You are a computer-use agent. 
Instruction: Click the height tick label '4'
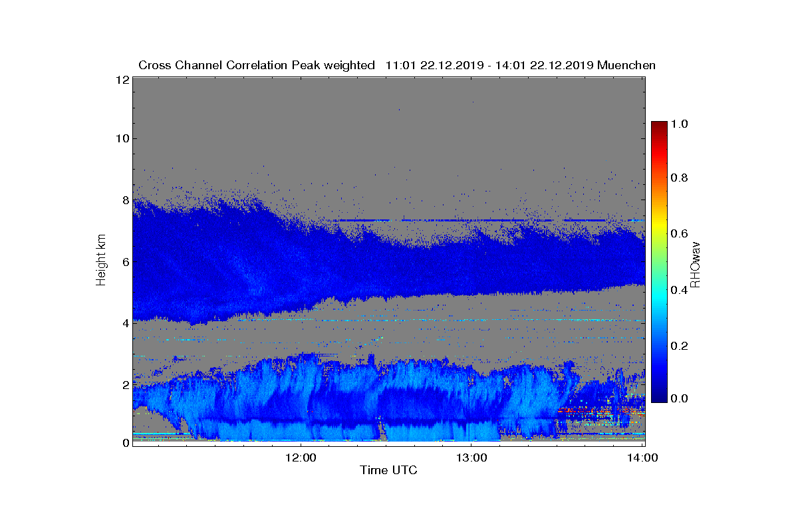pyautogui.click(x=124, y=323)
